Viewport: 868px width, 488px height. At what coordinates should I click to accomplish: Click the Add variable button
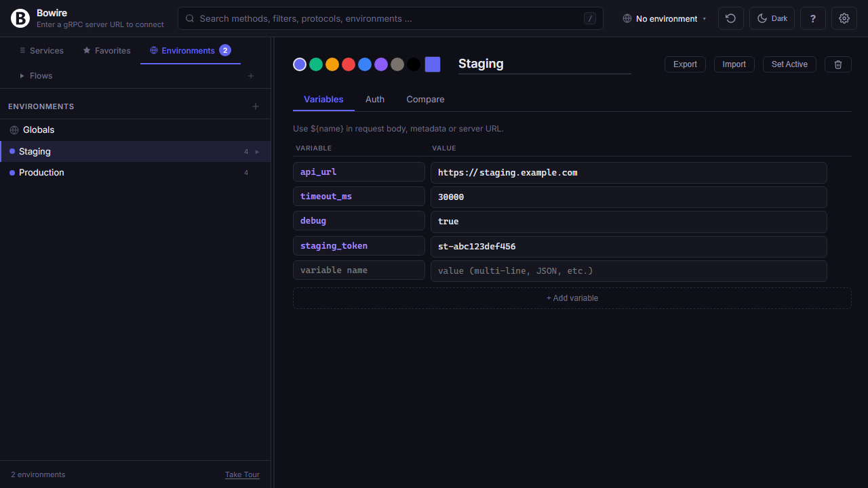point(572,298)
